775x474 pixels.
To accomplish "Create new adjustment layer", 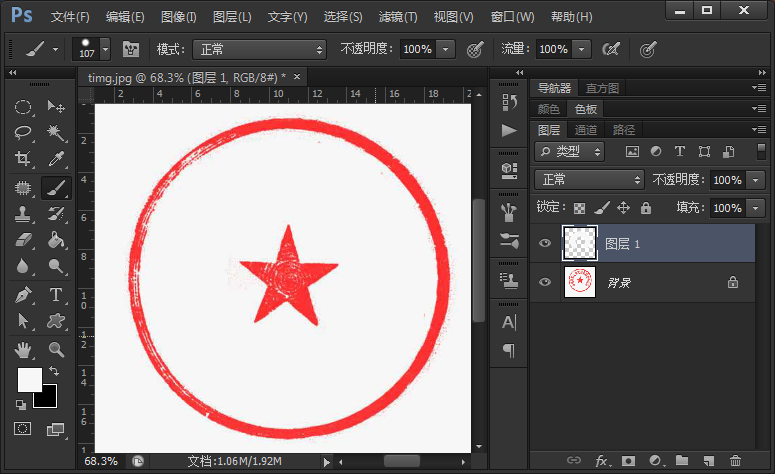I will pos(656,461).
